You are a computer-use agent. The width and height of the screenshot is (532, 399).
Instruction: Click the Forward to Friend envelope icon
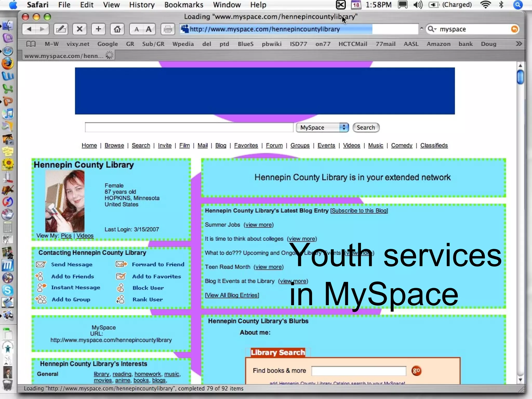click(121, 264)
